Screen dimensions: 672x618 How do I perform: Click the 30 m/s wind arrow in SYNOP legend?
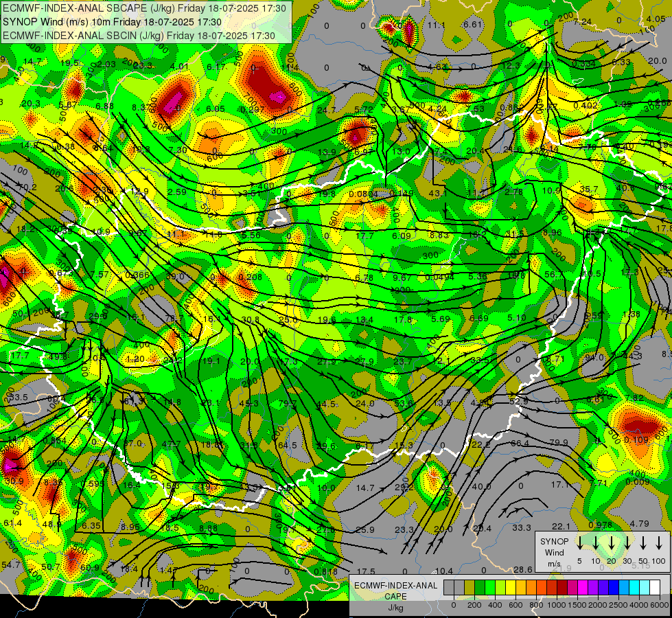point(627,542)
